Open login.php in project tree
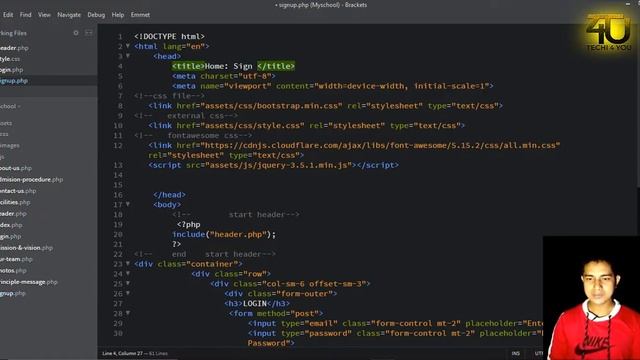640x360 pixels. [x=10, y=236]
